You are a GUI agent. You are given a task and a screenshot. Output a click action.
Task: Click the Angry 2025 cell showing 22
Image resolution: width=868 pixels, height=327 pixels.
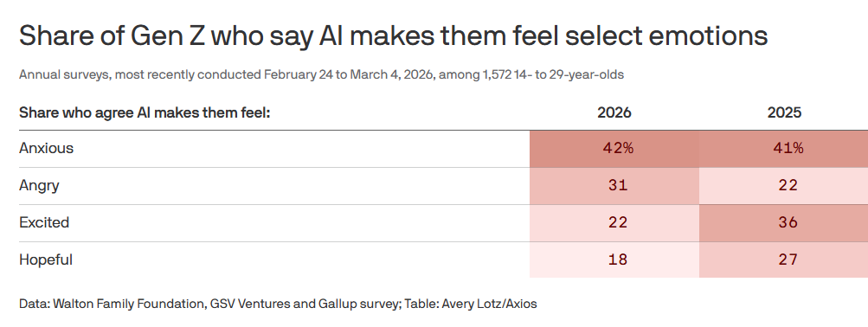(x=784, y=186)
